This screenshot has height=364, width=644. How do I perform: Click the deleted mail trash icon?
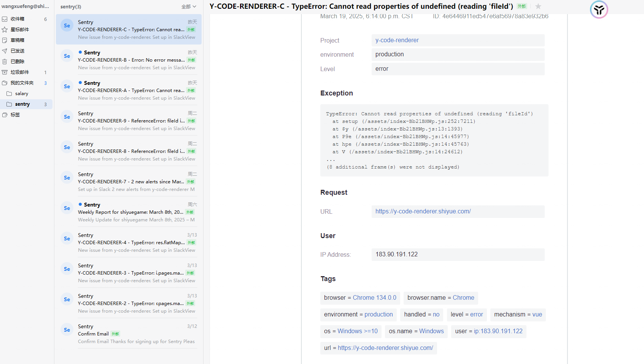(x=5, y=62)
